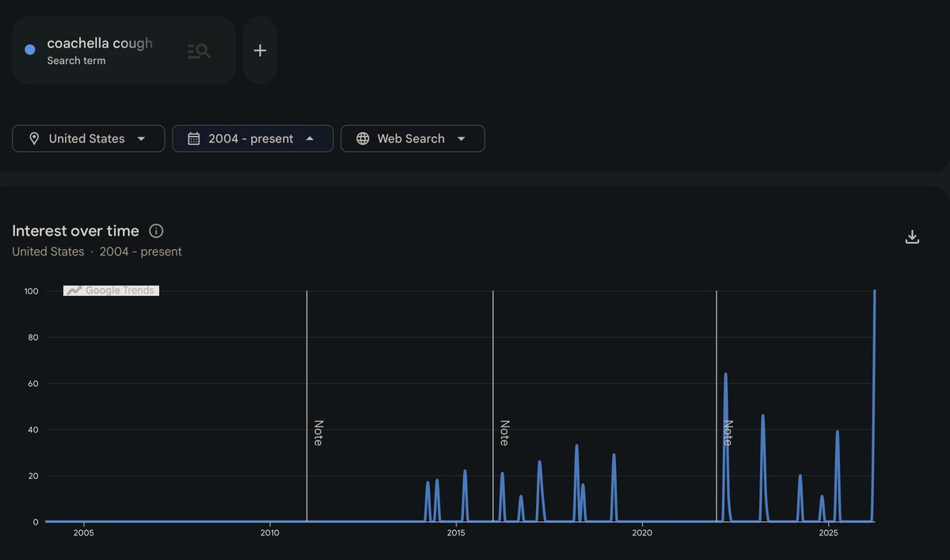Click the peak of the 2023 spike

762,415
